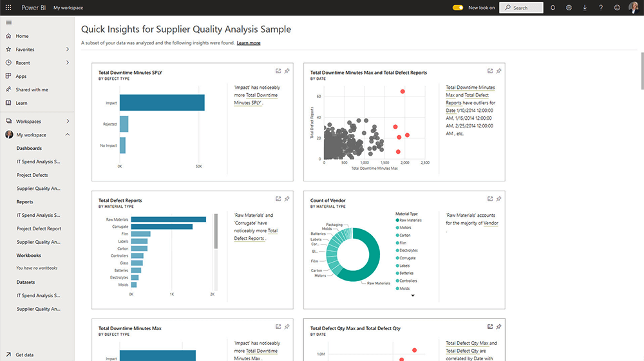644x361 pixels.
Task: Toggle the New look on switch
Action: tap(458, 8)
